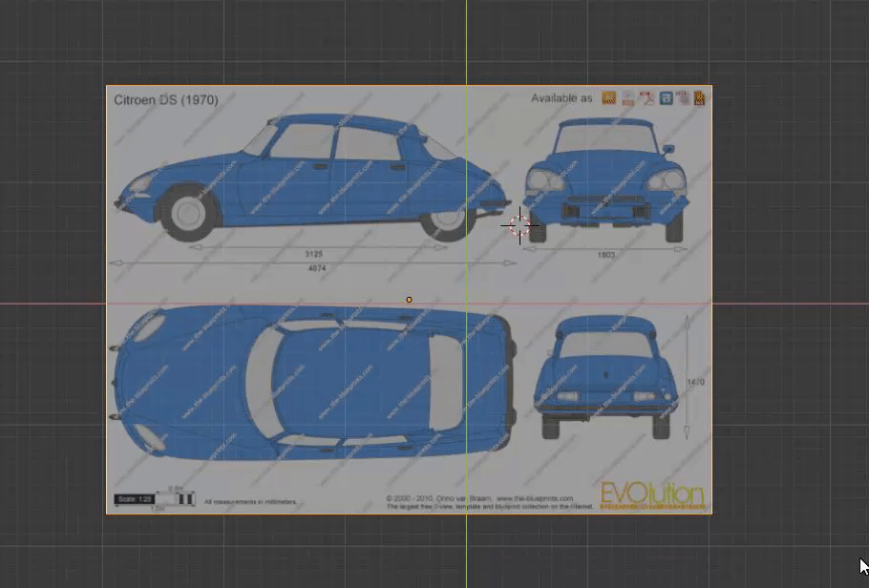Click the car rear view drawing
This screenshot has width=869, height=588.
[x=605, y=377]
